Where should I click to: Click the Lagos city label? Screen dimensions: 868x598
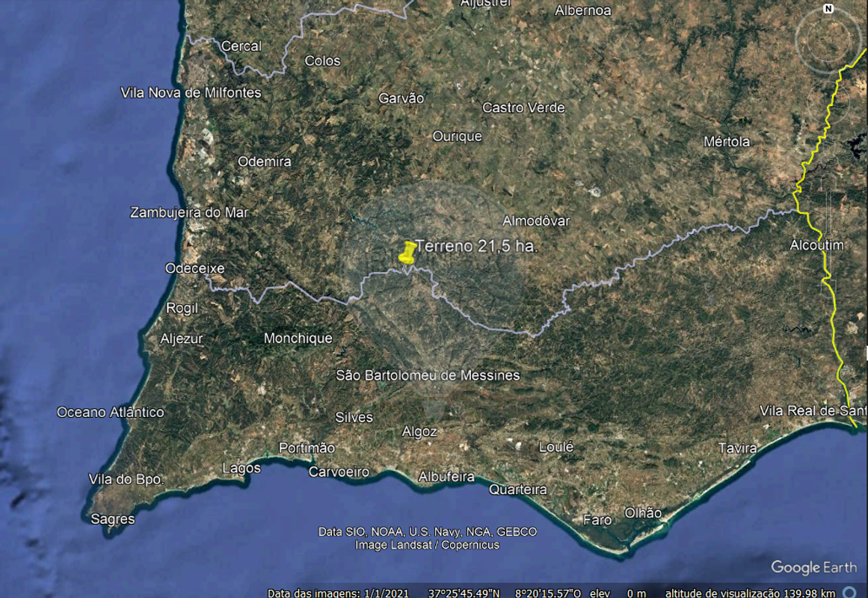click(241, 469)
